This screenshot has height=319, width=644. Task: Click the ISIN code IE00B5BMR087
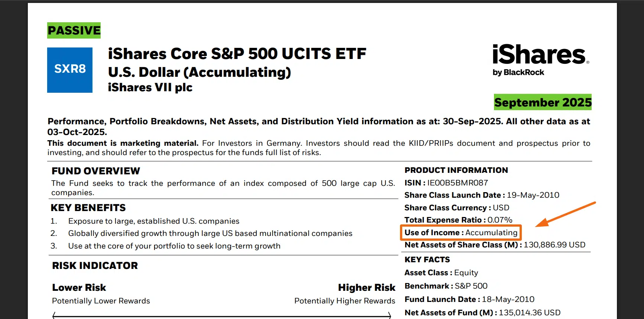458,183
